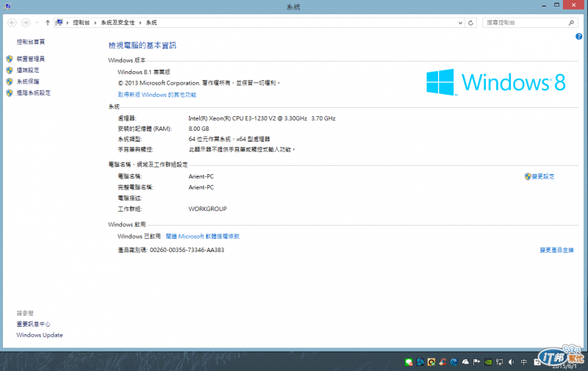
Task: Focus the search Control Panel field
Action: point(528,23)
